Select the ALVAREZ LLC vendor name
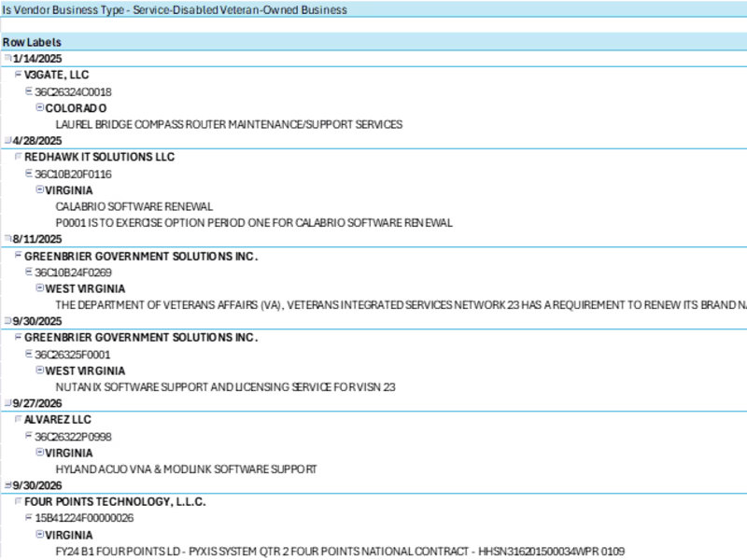 (58, 419)
